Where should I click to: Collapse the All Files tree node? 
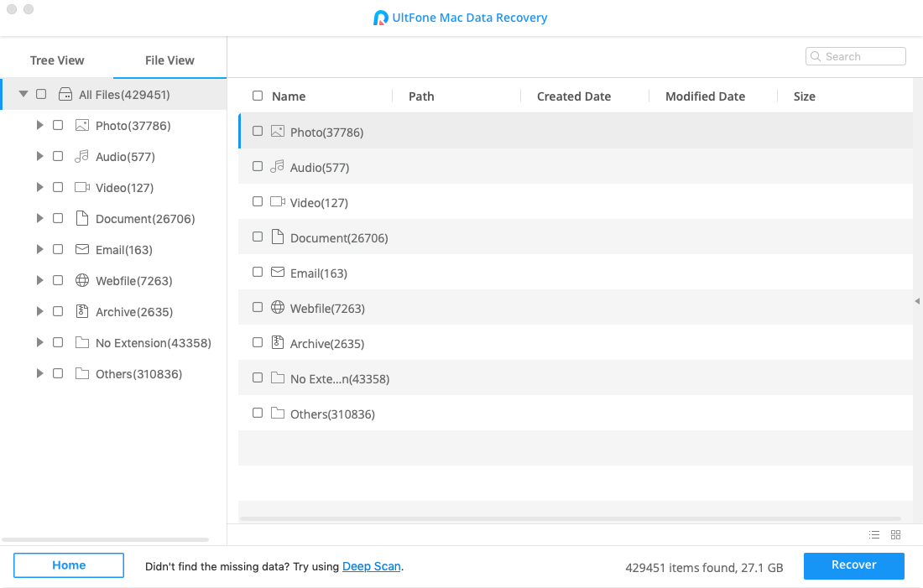(x=23, y=94)
